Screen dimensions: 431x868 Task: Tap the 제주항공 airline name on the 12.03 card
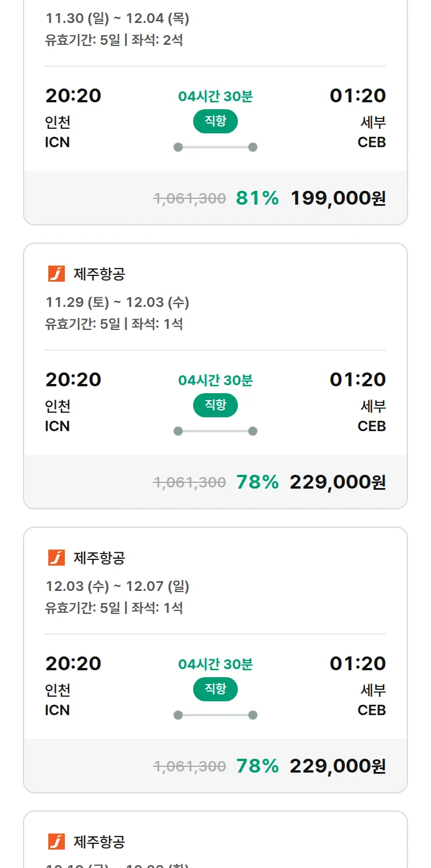coord(99,558)
